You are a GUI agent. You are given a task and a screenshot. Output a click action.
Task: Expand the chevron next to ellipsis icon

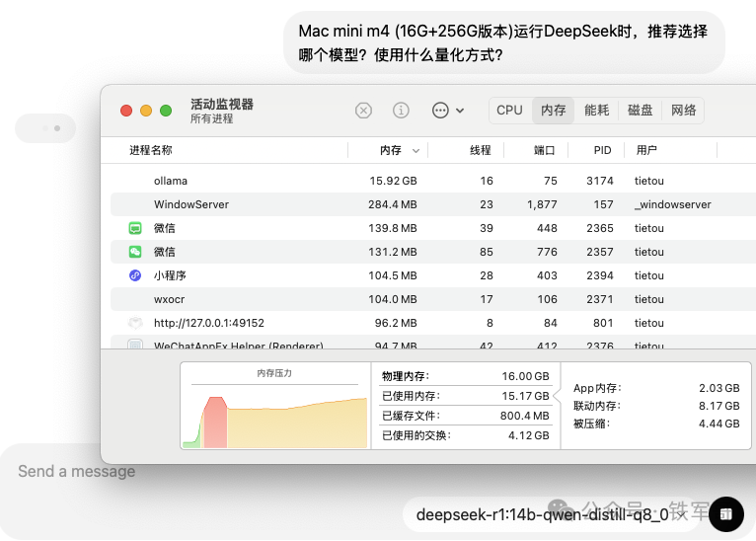click(460, 111)
